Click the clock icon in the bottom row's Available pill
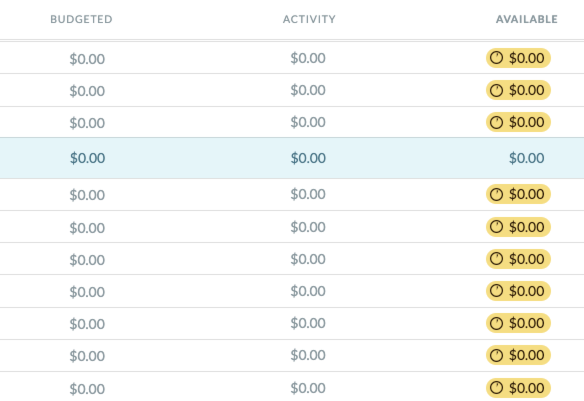 pos(496,388)
